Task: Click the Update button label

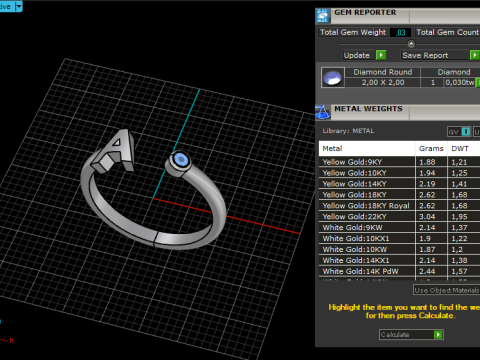Action: tap(357, 55)
